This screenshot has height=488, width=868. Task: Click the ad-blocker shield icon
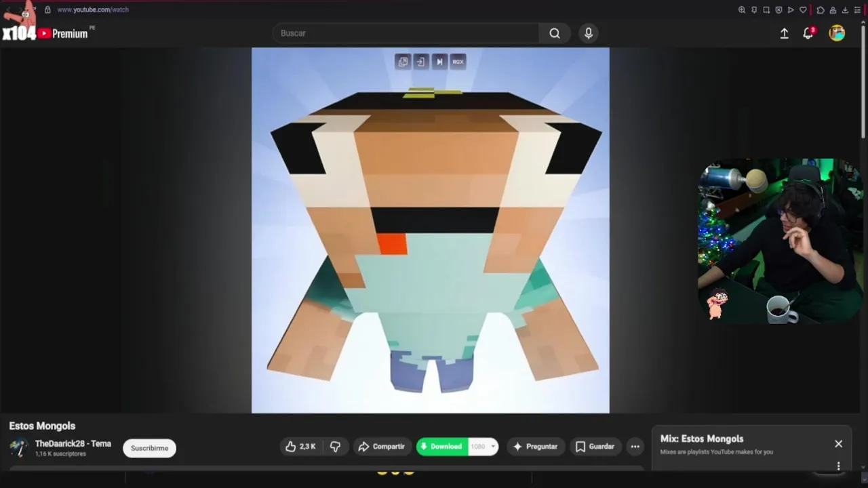(x=778, y=10)
